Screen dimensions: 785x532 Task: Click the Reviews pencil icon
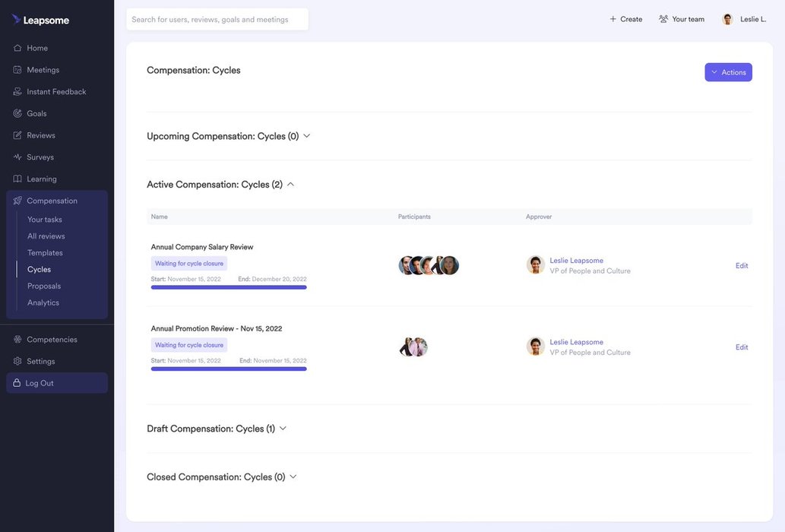pos(17,135)
